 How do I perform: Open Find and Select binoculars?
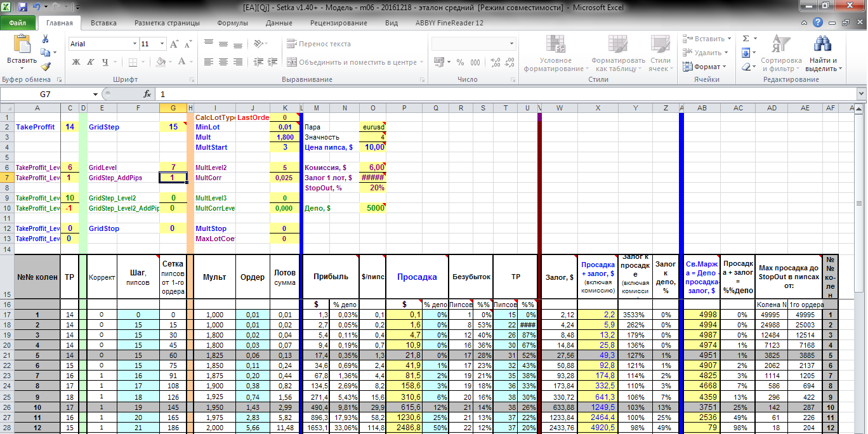823,55
